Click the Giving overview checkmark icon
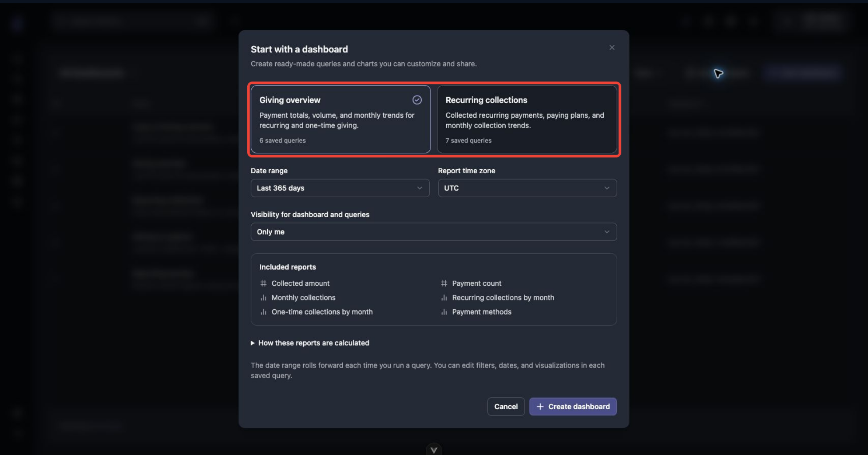This screenshot has width=868, height=455. [x=417, y=100]
